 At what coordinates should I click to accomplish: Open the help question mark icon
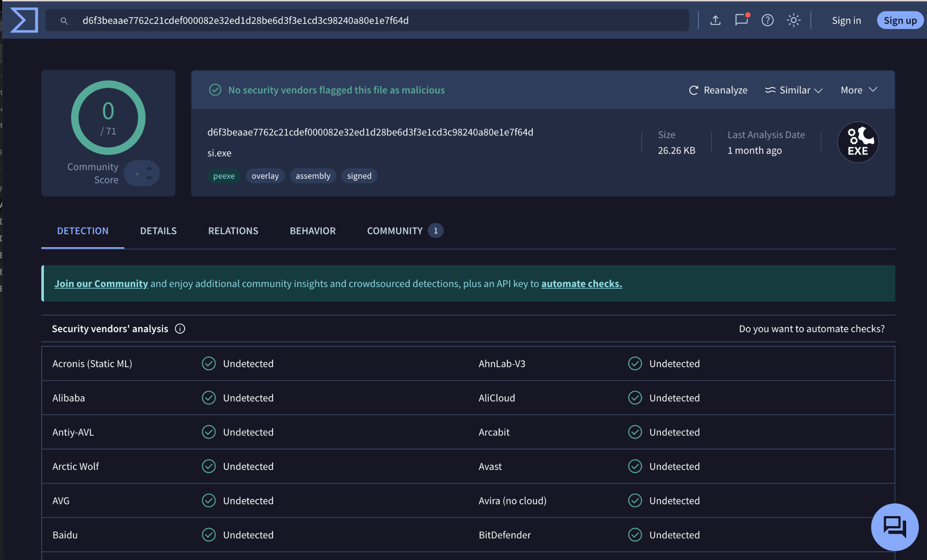click(767, 20)
